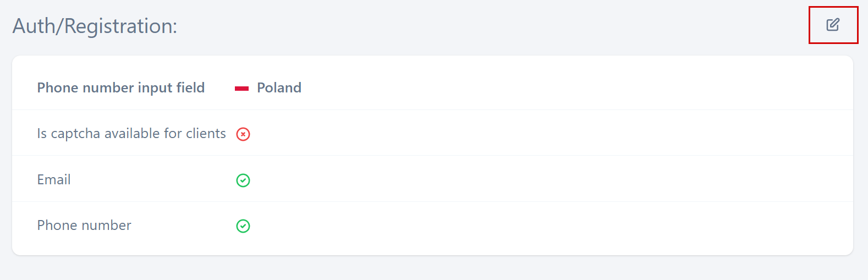Screen dimensions: 868x280
Task: Click the word 'Is' starting captcha label
Action: click(42, 134)
